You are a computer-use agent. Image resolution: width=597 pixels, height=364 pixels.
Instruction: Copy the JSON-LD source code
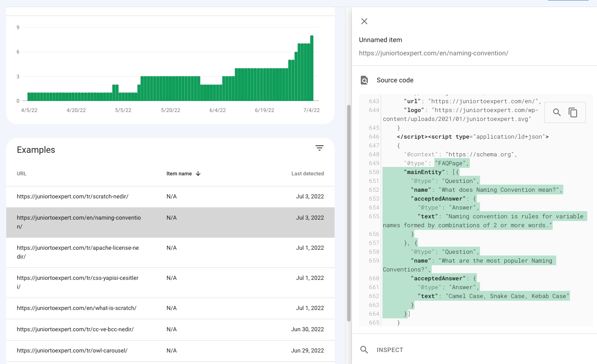click(573, 112)
